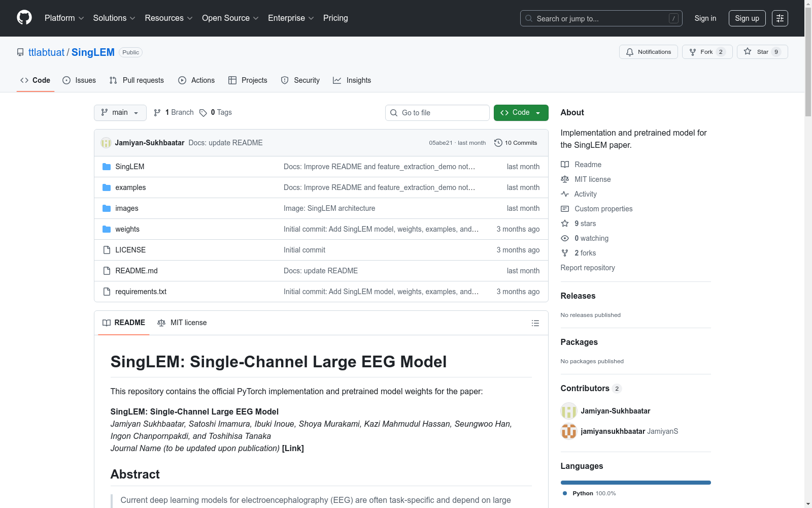Switch to the Issues tab
Screen dimensions: 812x508
[79, 80]
